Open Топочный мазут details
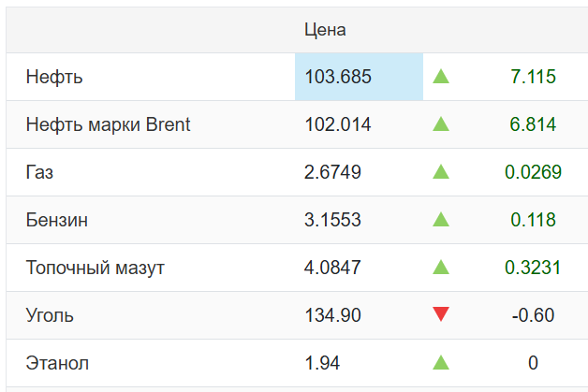 click(96, 268)
